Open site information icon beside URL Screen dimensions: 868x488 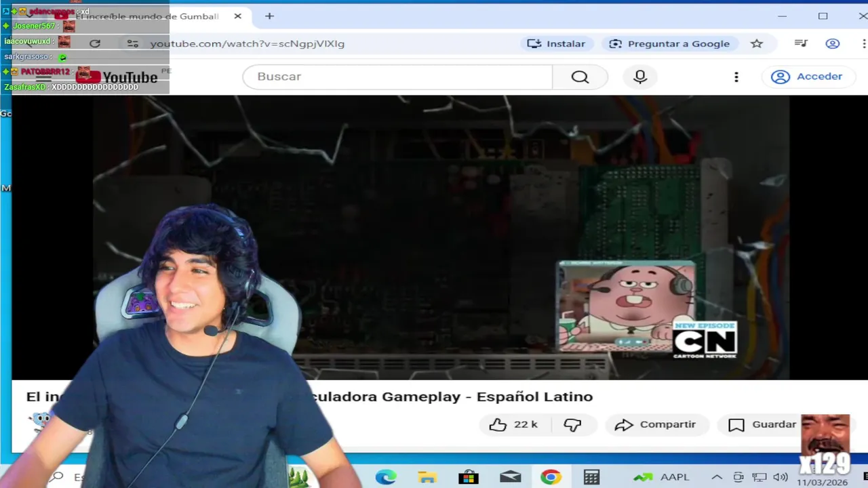coord(133,43)
